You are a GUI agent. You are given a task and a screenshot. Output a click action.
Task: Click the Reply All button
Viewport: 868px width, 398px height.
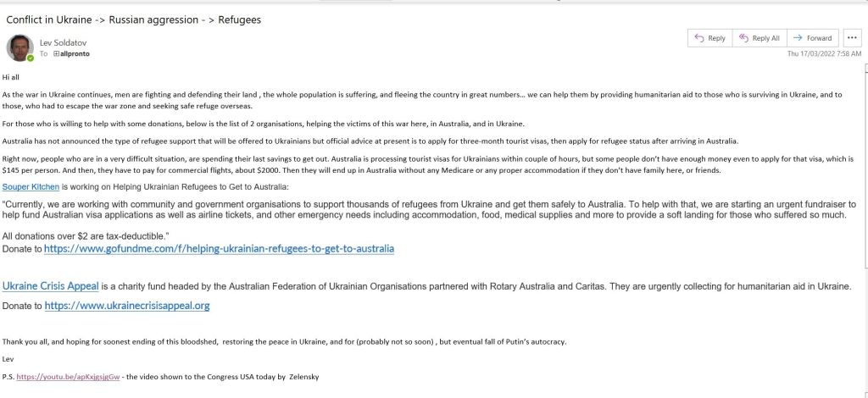point(759,38)
